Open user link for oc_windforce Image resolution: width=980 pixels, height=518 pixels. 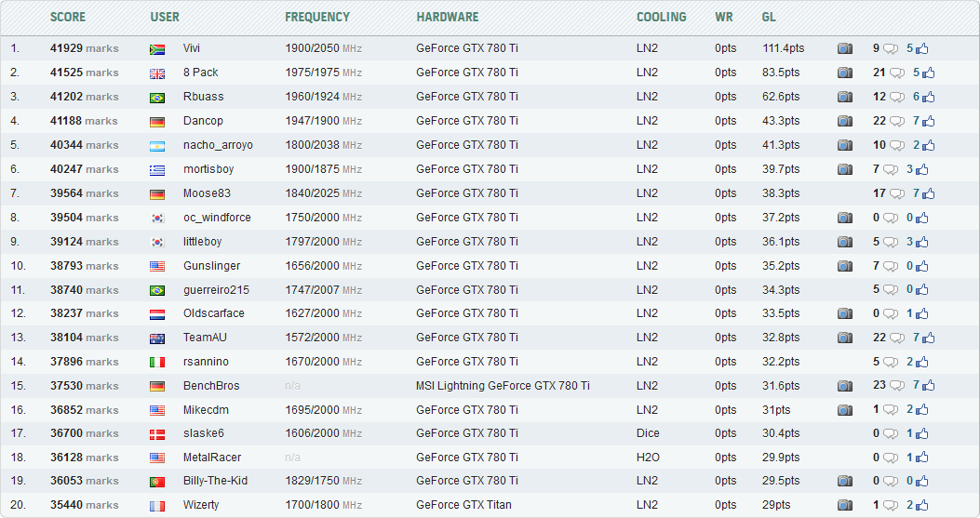[x=217, y=218]
